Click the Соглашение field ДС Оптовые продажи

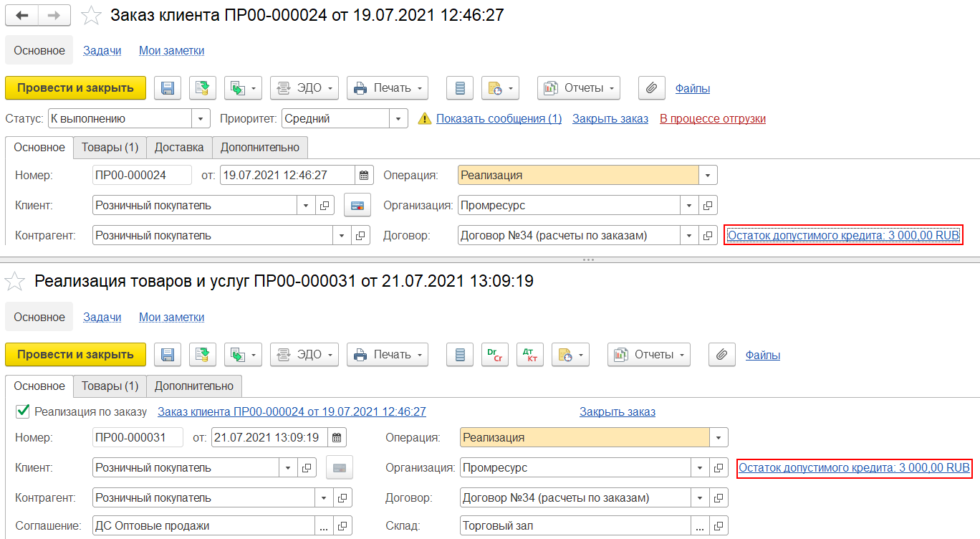coord(203,526)
